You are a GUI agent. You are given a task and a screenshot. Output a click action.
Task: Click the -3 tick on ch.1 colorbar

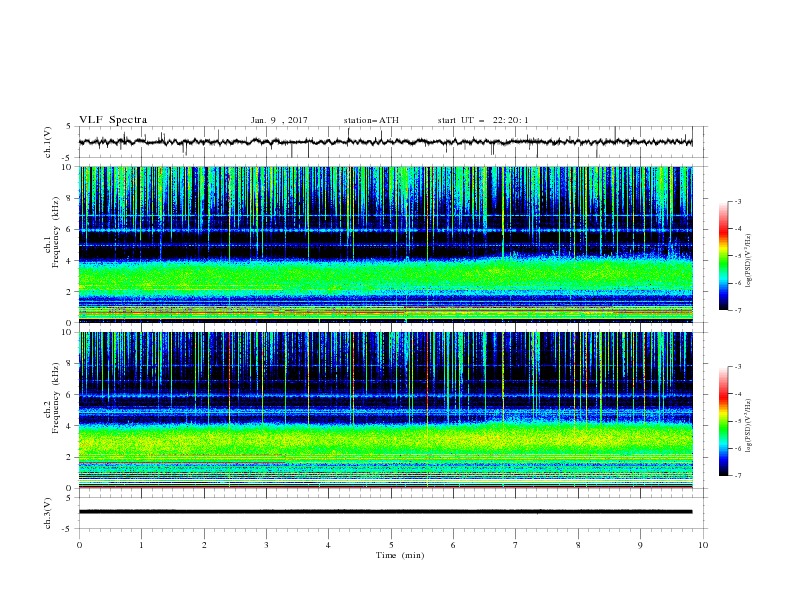click(737, 201)
